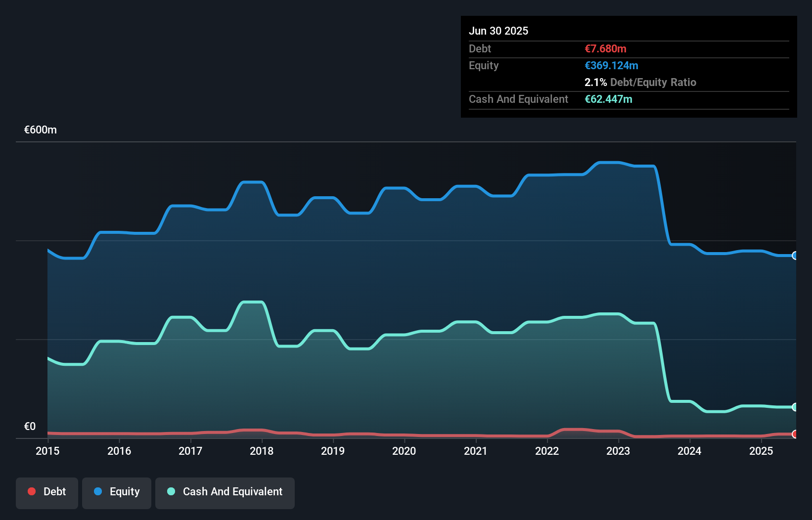The image size is (812, 520).
Task: Click the Equity value €369.124m in the tooltip
Action: pyautogui.click(x=611, y=65)
